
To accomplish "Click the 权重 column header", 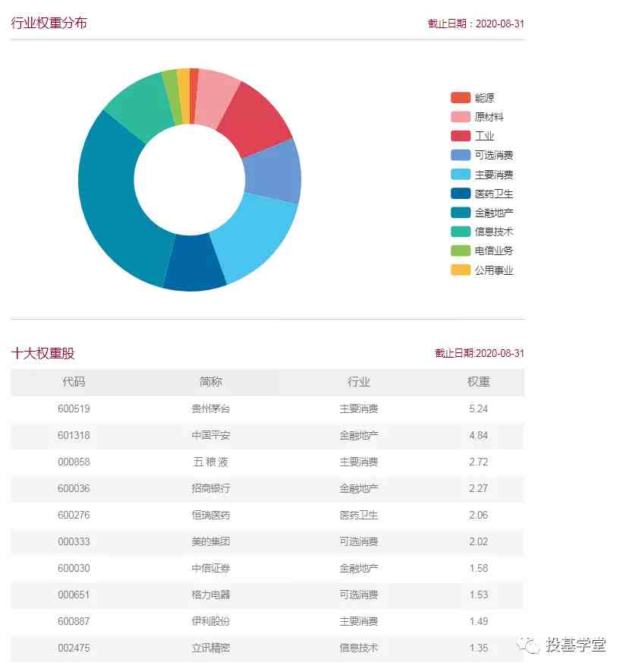I will tap(478, 381).
